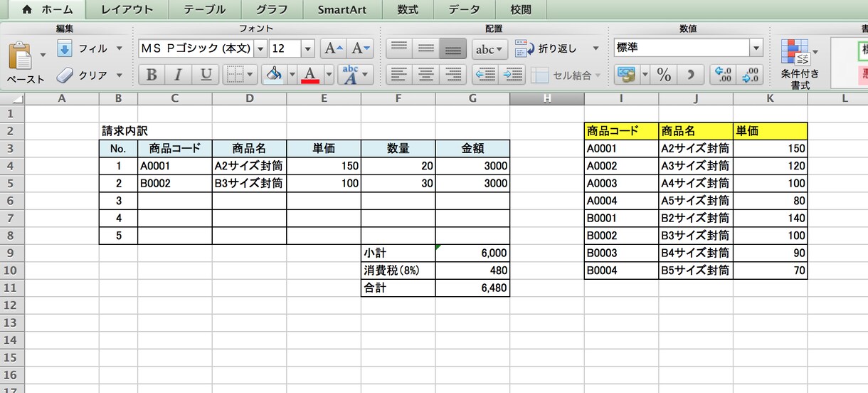The image size is (868, 393).
Task: Switch to the グラフ tab
Action: (272, 9)
